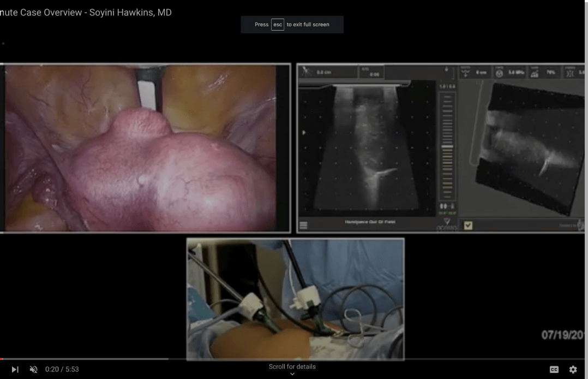588x379 pixels.
Task: Click the handpiece distance icon at top-left of ultrasound
Action: (305, 72)
